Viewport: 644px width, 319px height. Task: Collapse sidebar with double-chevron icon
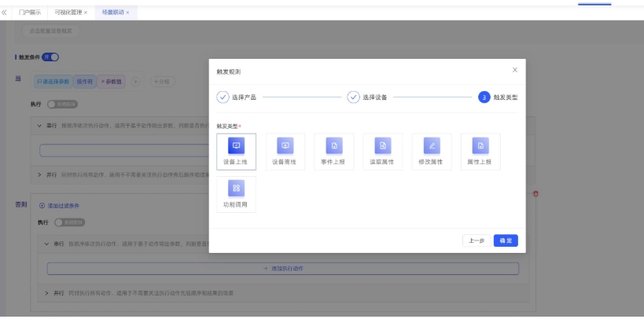pos(4,13)
